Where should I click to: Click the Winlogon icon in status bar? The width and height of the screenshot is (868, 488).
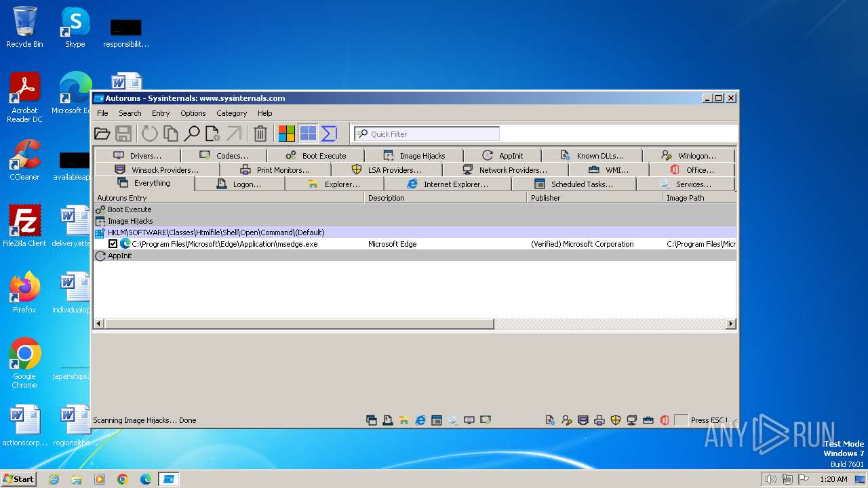(567, 420)
